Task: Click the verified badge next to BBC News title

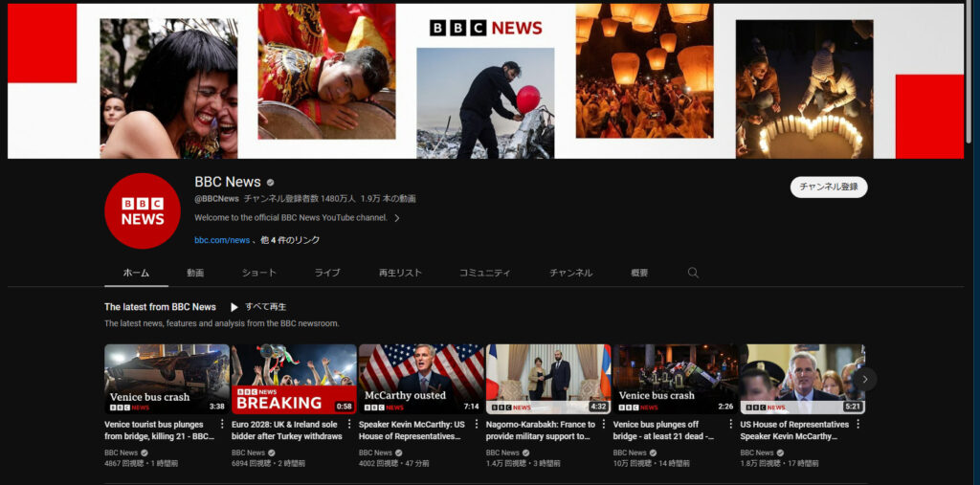Action: coord(271,182)
